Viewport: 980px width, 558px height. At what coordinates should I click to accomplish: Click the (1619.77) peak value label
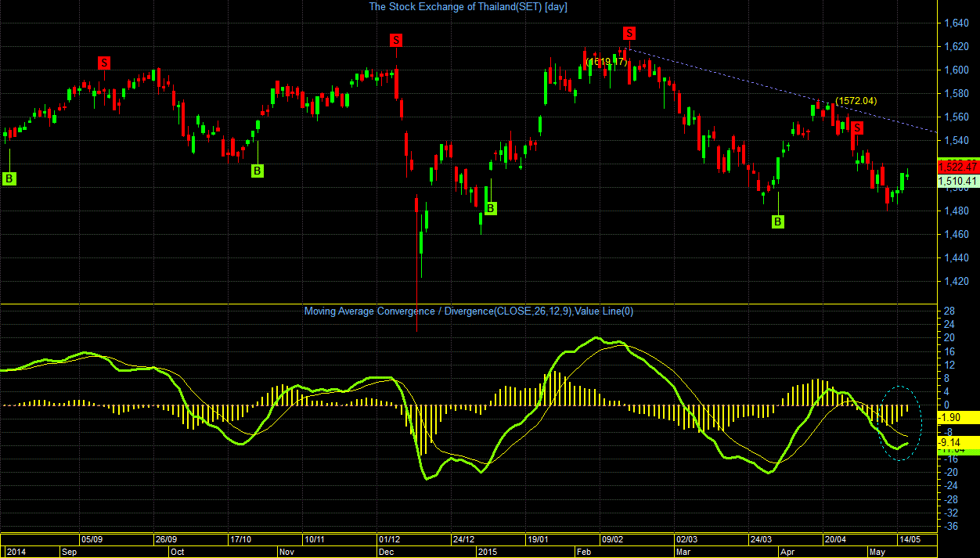click(x=607, y=62)
